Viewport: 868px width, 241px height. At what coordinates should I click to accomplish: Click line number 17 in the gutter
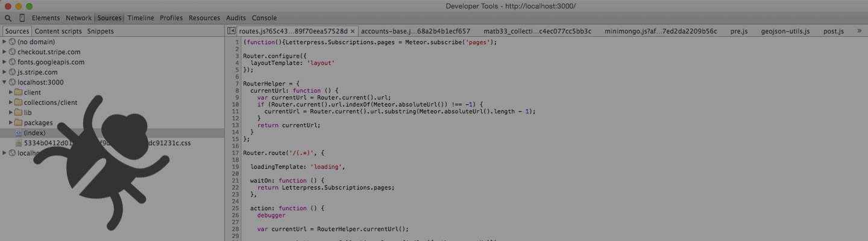[x=236, y=153]
